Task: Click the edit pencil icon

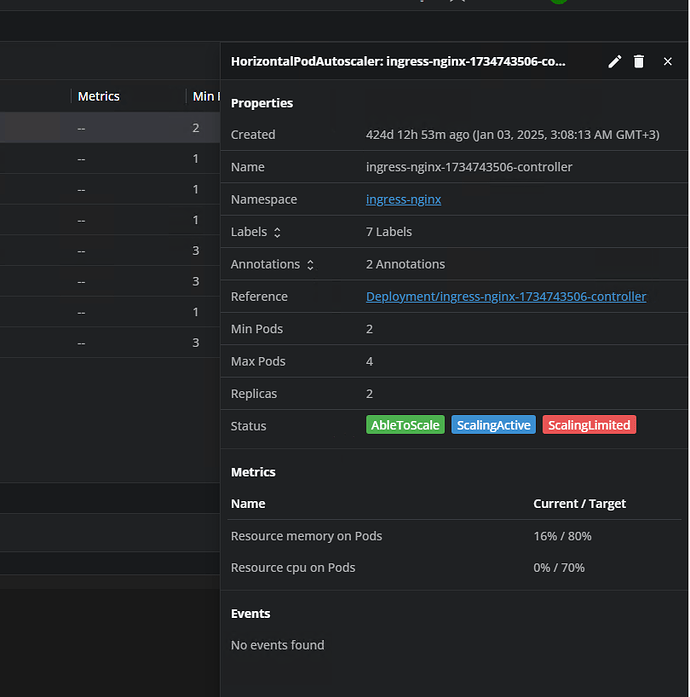Action: [x=614, y=62]
